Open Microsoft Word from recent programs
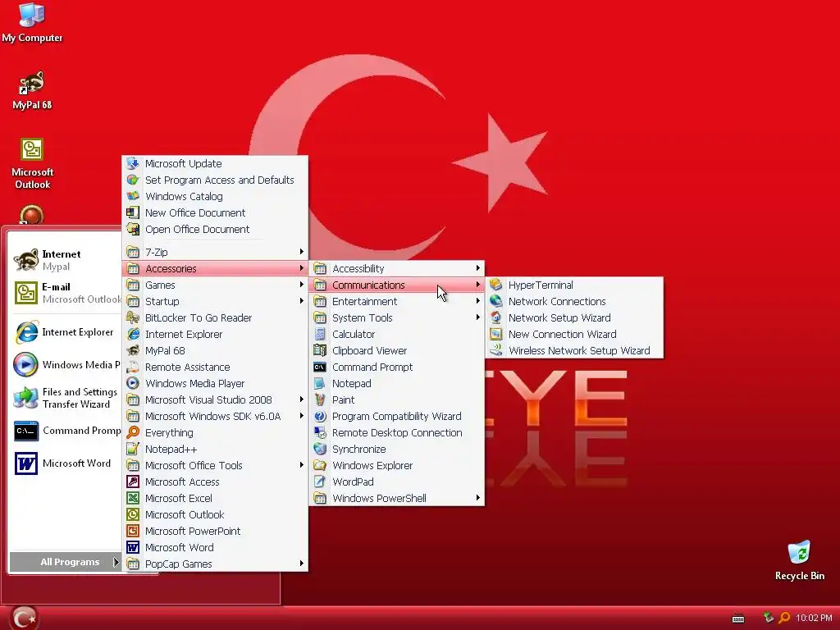Image resolution: width=840 pixels, height=630 pixels. click(66, 463)
